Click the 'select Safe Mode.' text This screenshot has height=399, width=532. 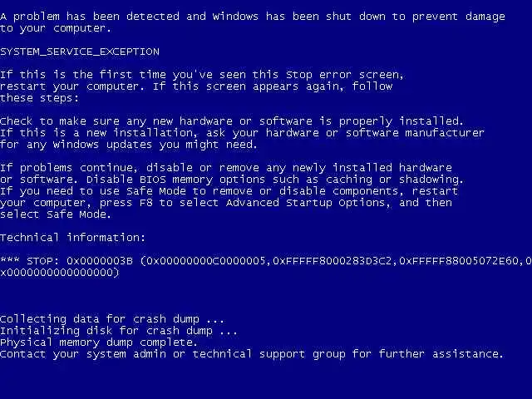pyautogui.click(x=56, y=214)
